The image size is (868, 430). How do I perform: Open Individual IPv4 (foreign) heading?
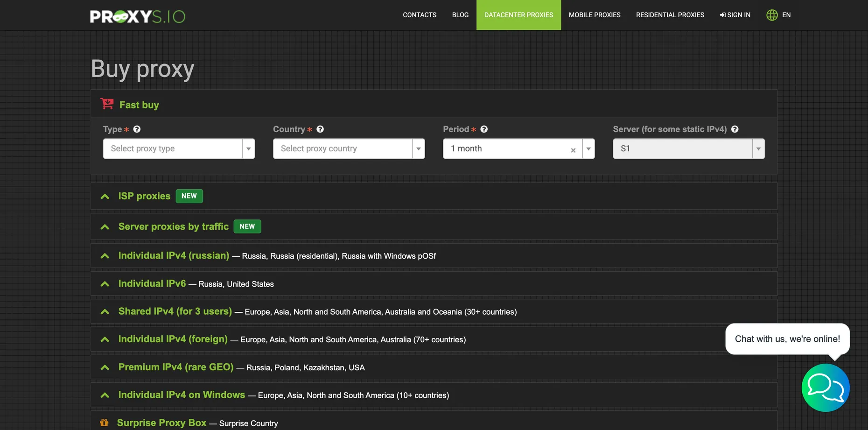coord(173,339)
